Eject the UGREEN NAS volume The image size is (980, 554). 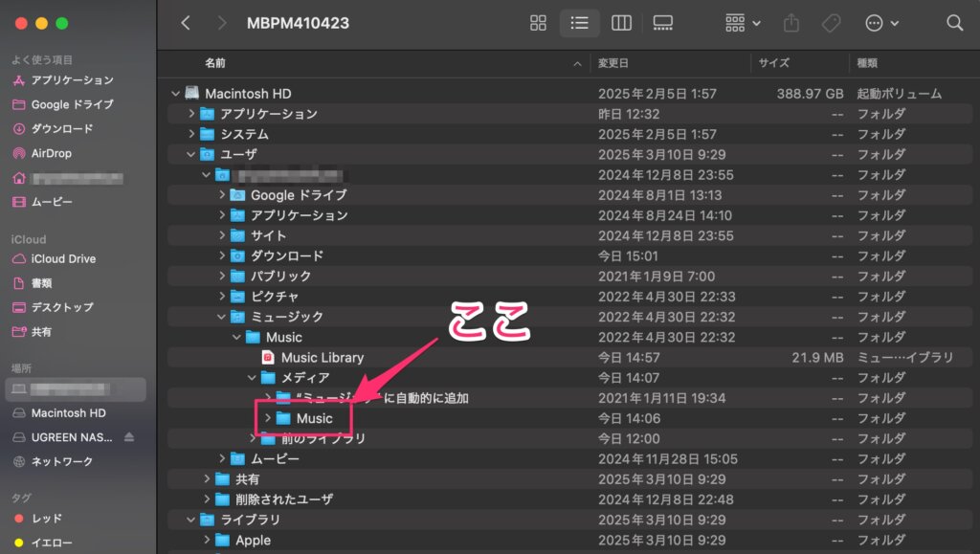[129, 437]
